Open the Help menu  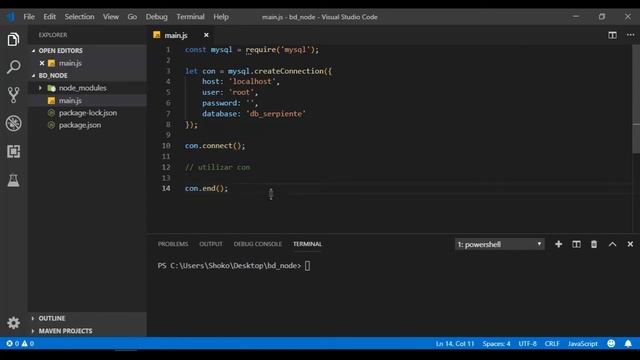(221, 17)
